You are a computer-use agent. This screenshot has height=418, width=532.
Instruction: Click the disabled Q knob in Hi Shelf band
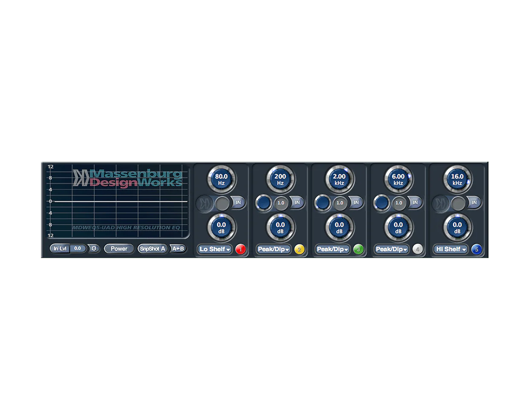point(441,203)
